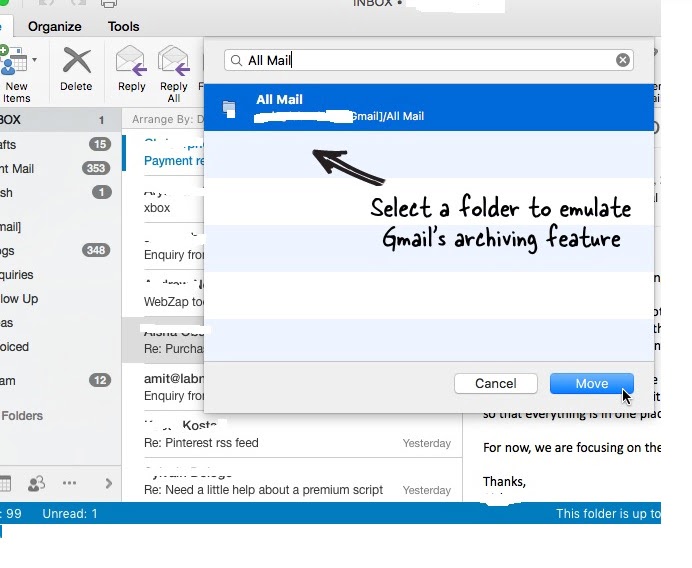Screen dimensions: 692x568
Task: Click the magnifier icon in search box
Action: [x=237, y=60]
